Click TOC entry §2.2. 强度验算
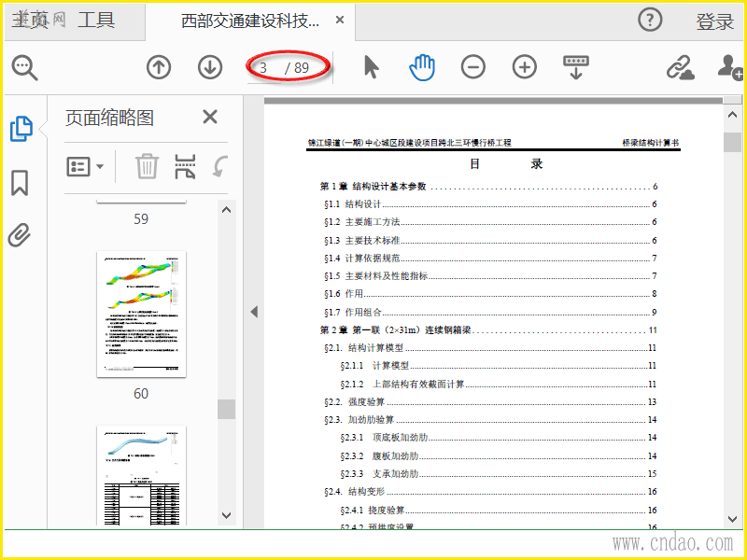The height and width of the screenshot is (560, 747). (490, 402)
